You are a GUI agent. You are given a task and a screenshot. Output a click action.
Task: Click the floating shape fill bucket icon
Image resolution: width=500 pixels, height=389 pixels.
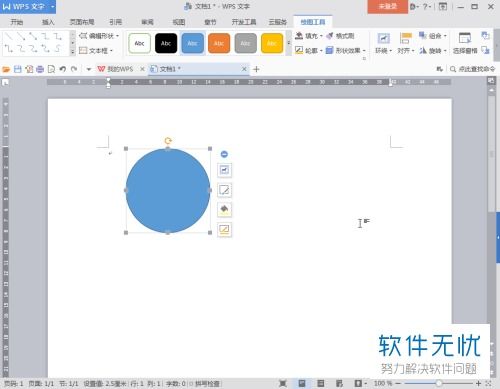pyautogui.click(x=224, y=210)
